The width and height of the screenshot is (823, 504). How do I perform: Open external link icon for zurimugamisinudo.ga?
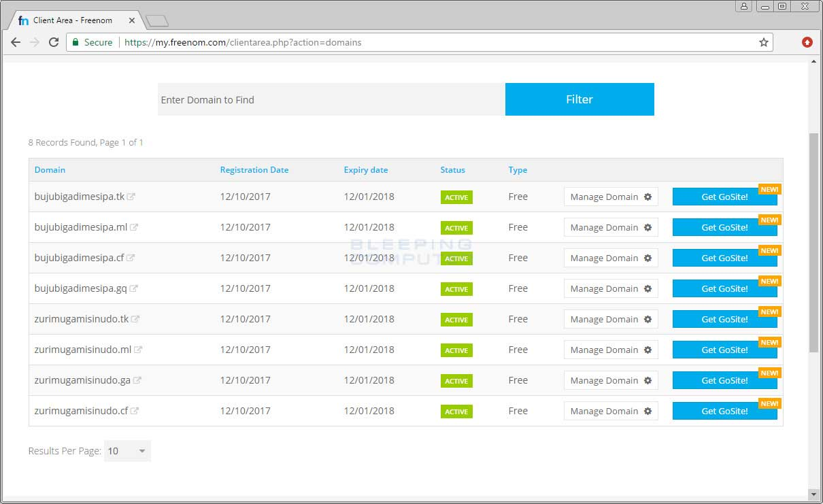pyautogui.click(x=137, y=380)
